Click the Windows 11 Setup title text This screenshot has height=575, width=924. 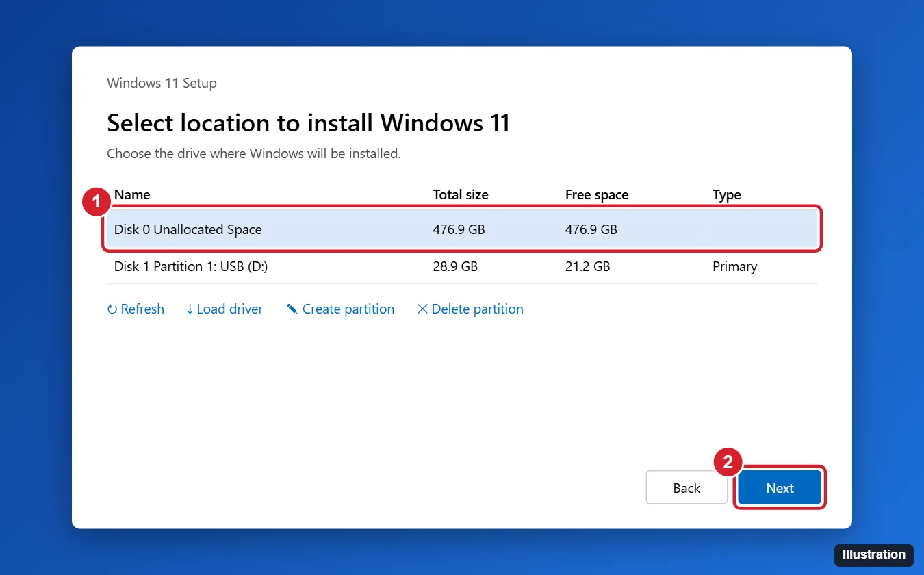pos(162,84)
